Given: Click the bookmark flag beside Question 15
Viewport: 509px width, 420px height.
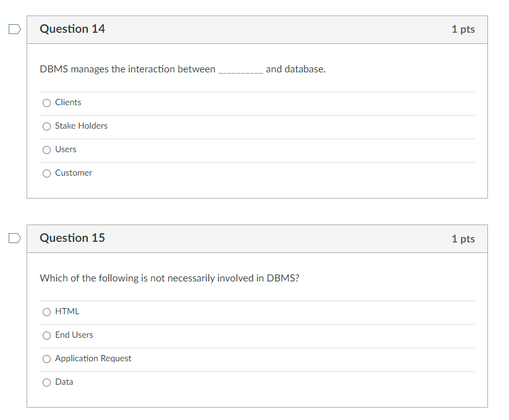Looking at the screenshot, I should 14,238.
